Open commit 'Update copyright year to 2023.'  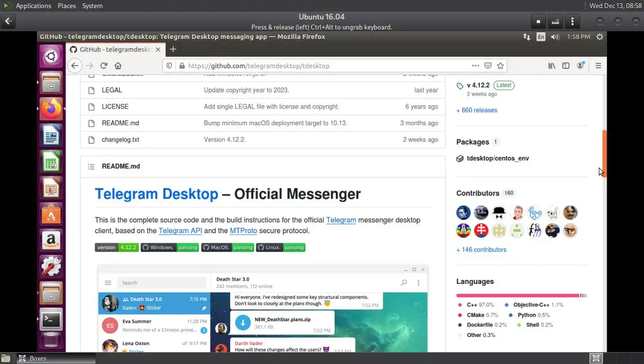(246, 90)
